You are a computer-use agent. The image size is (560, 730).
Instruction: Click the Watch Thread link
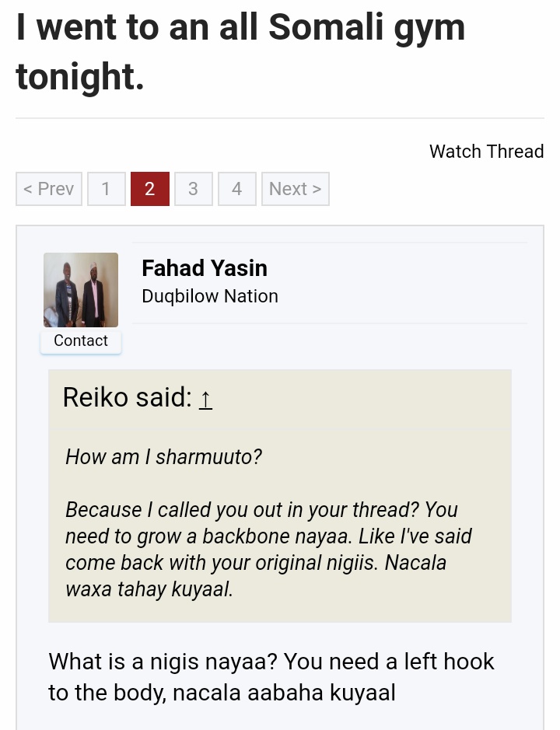click(486, 152)
